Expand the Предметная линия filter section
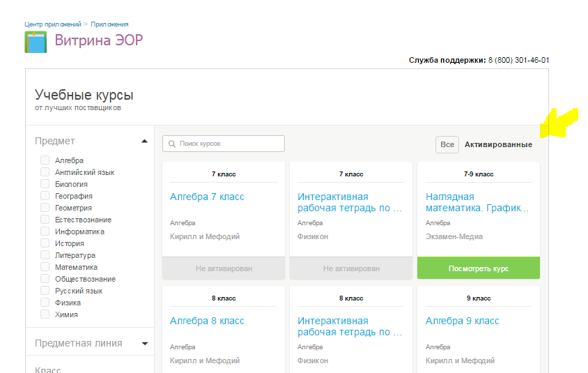 point(145,343)
